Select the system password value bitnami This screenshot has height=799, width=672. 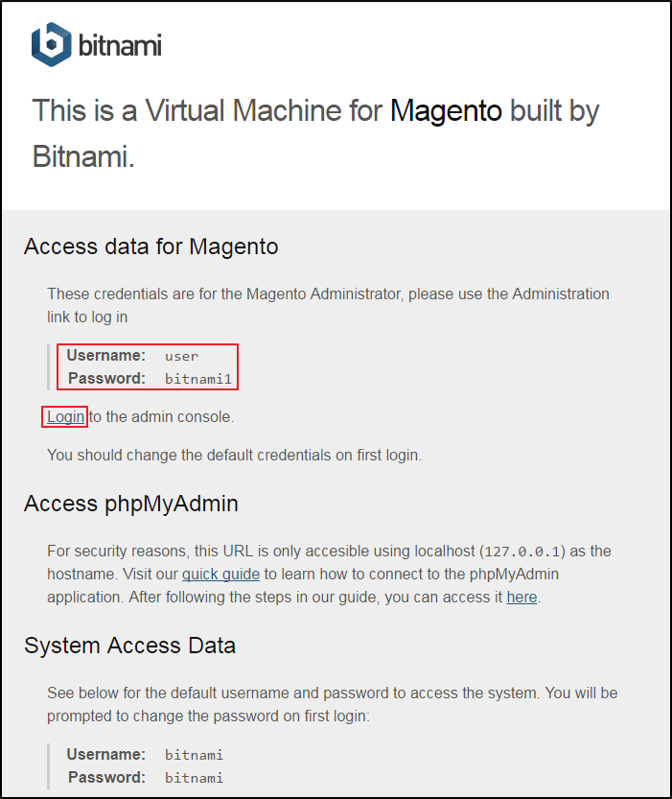(194, 778)
